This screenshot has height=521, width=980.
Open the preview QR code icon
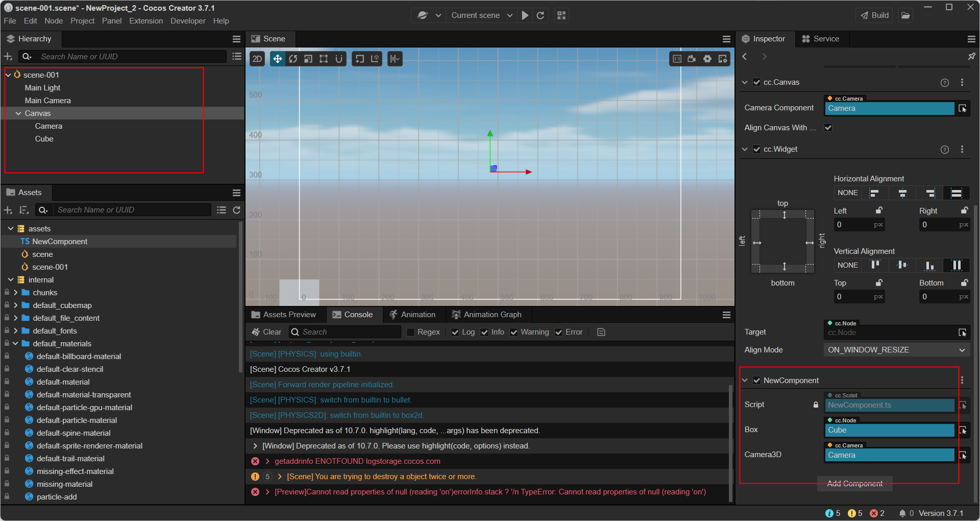561,15
